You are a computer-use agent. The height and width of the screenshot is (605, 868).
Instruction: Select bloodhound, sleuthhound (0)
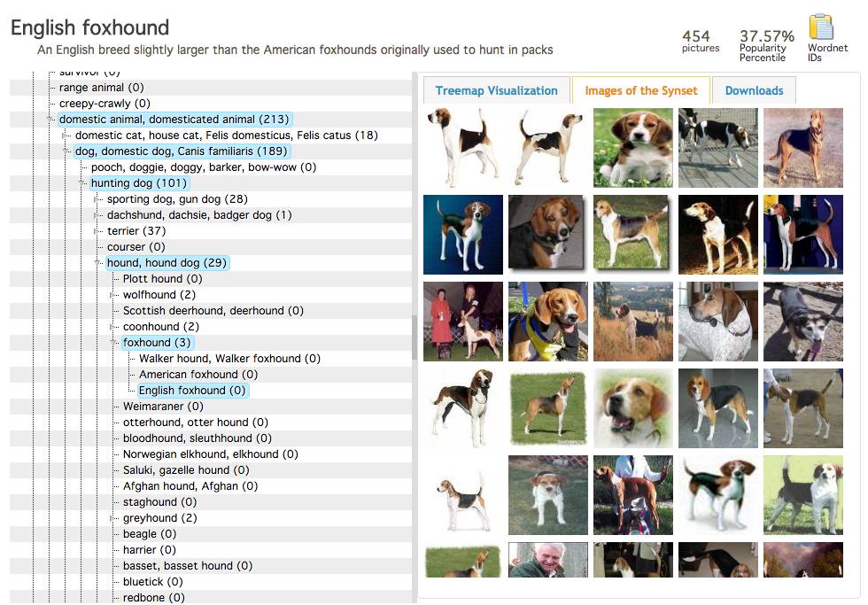[197, 438]
